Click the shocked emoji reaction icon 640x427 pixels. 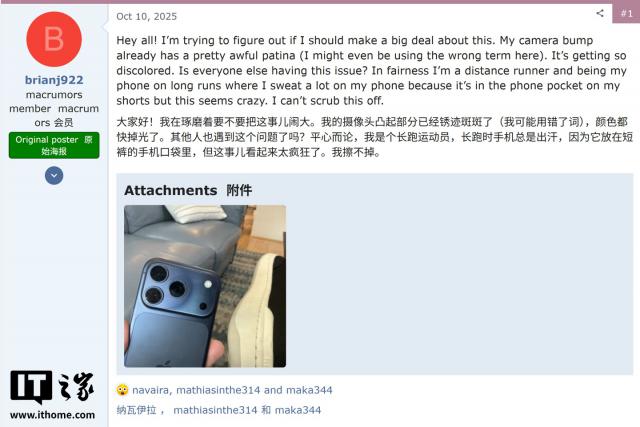pos(122,390)
